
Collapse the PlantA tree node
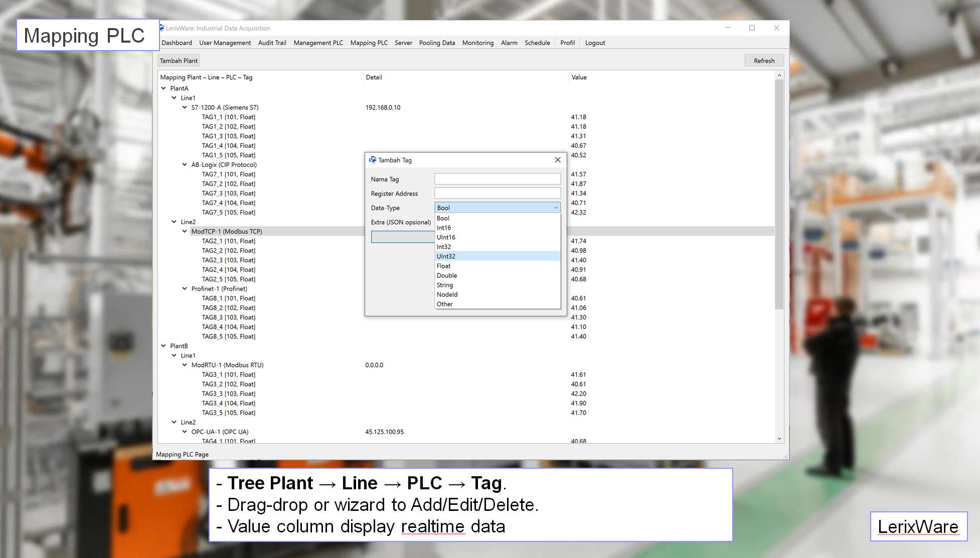point(163,88)
